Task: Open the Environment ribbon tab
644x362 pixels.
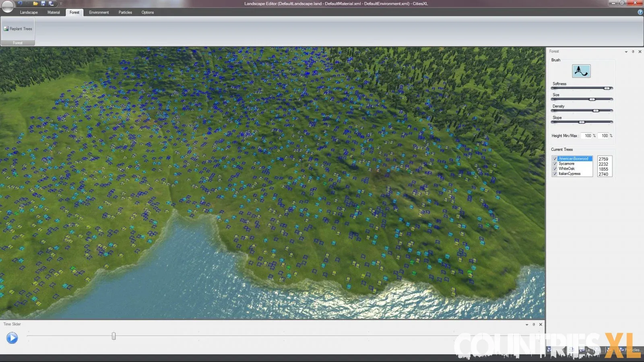Action: point(99,12)
